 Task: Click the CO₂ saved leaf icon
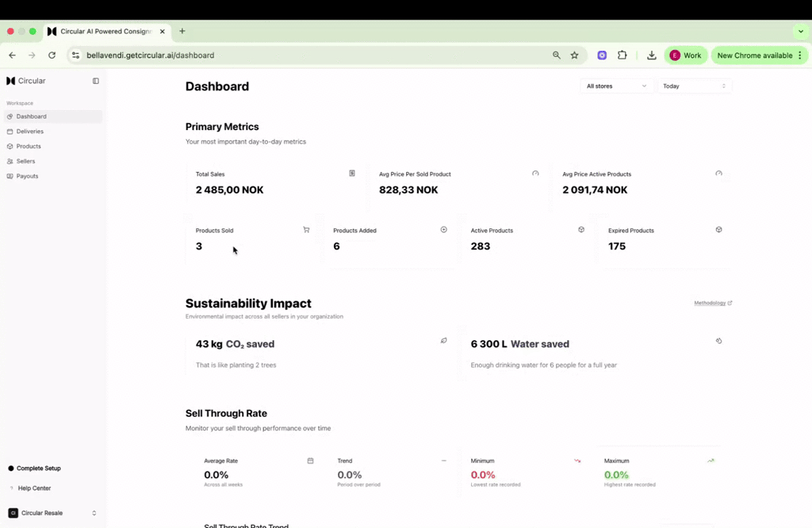click(444, 341)
